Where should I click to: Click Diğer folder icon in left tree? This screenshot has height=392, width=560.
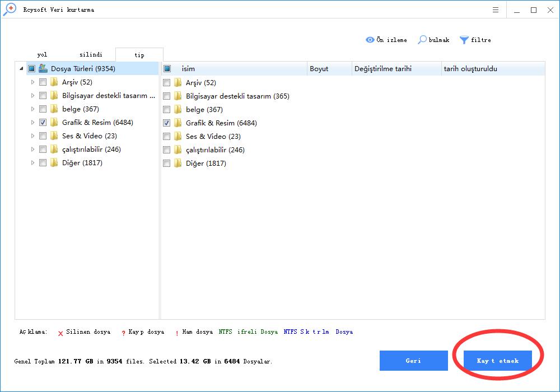(x=54, y=163)
